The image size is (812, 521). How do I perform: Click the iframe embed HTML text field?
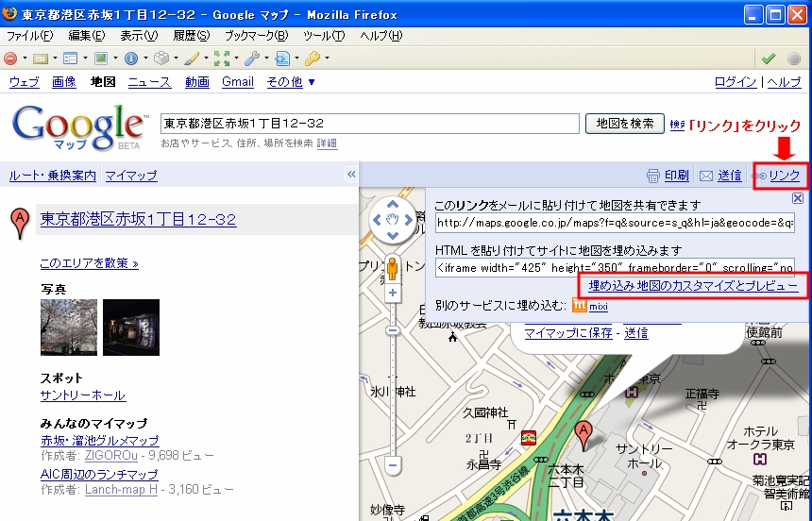[x=615, y=268]
